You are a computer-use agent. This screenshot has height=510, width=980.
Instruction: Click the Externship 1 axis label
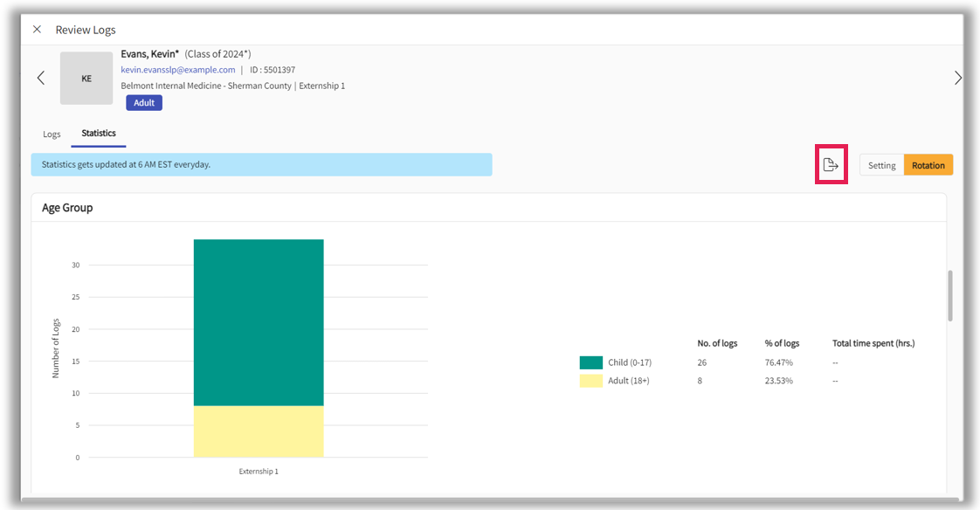[259, 472]
